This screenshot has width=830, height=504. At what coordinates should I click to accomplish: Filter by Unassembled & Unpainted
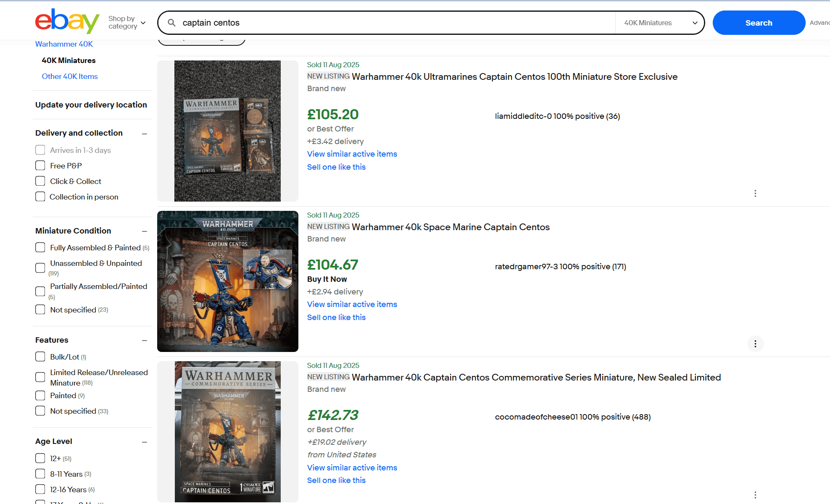click(40, 268)
